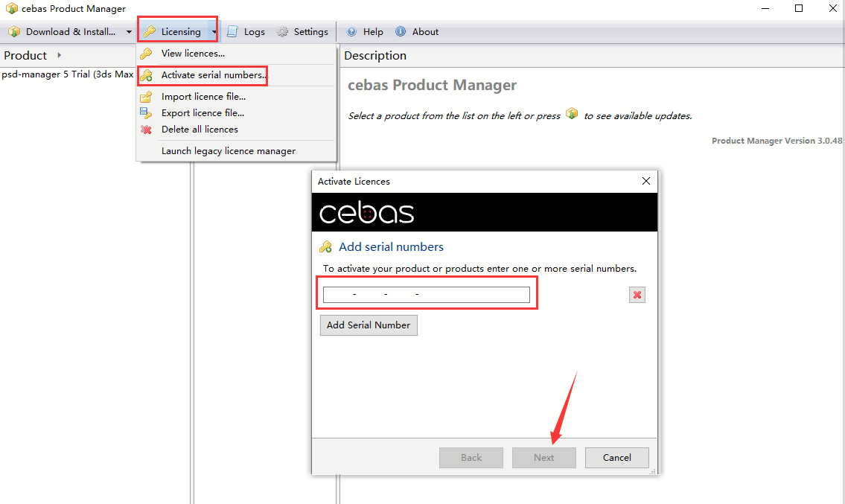Click Cancel in Activate Licences dialog
Viewport: 845px width, 504px height.
pos(616,458)
